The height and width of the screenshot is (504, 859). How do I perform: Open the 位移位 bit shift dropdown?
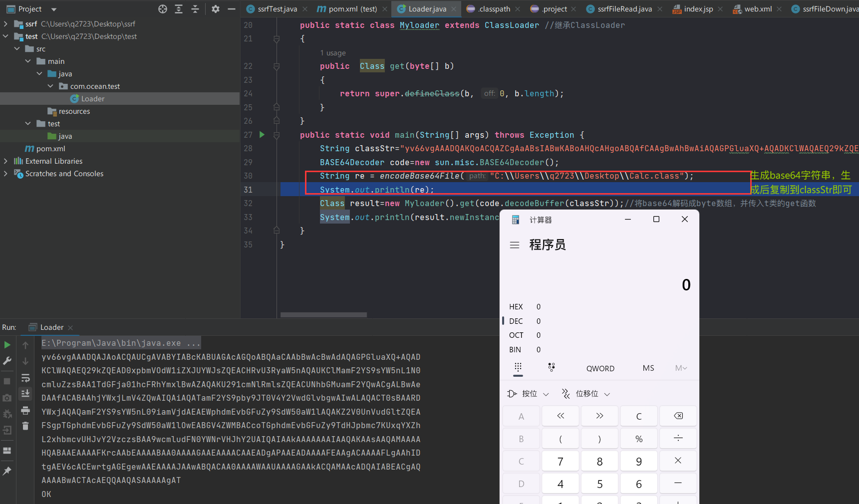(x=586, y=394)
